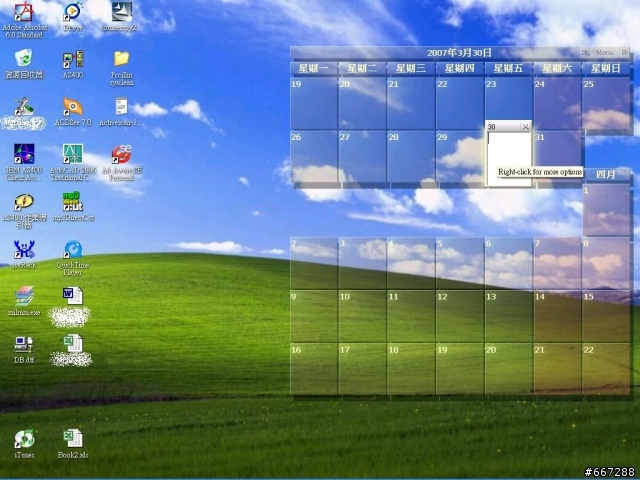This screenshot has width=640, height=480.
Task: Select day 29 in the calendar
Action: click(x=460, y=156)
